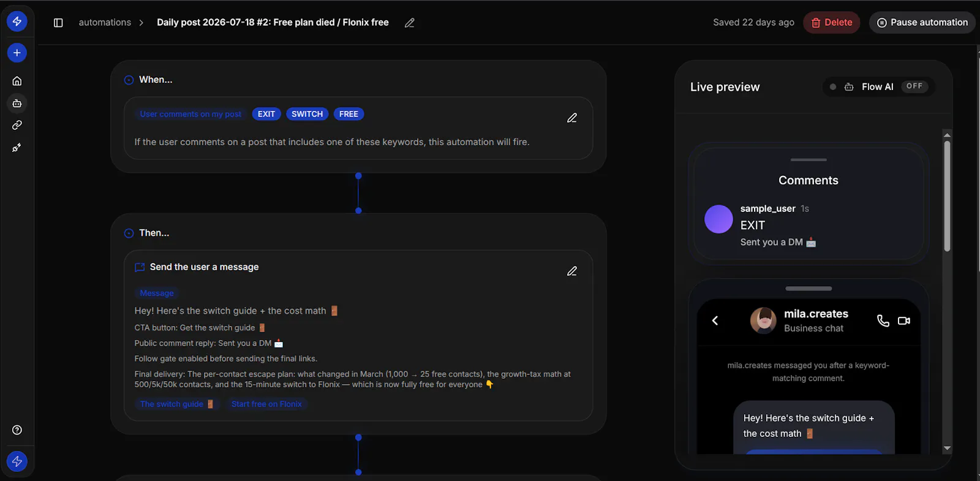Click the 'Send the user a message' heading
Screen dimensions: 980x481
[x=204, y=267]
